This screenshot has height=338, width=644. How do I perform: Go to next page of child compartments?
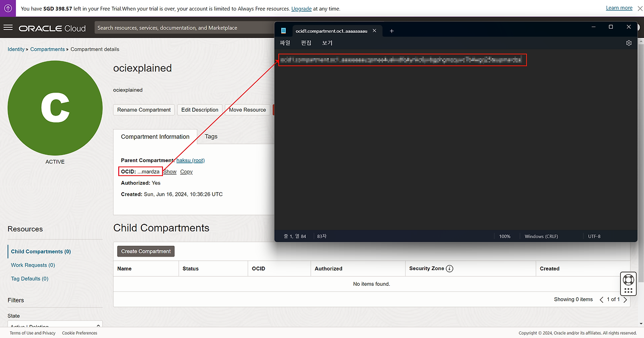coord(625,300)
